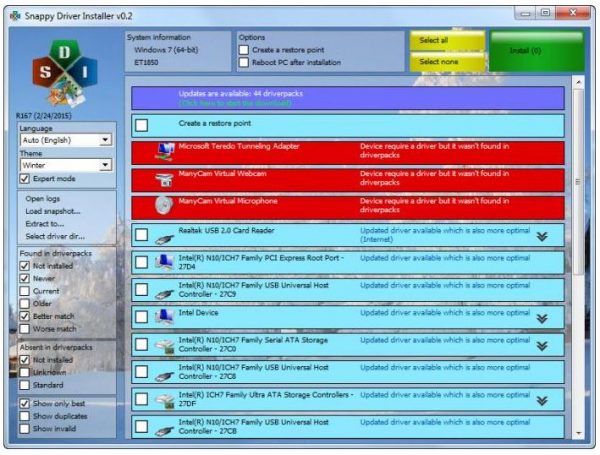
Task: Select the PCI Express Root Port 27D4 checkbox
Action: coord(142,262)
